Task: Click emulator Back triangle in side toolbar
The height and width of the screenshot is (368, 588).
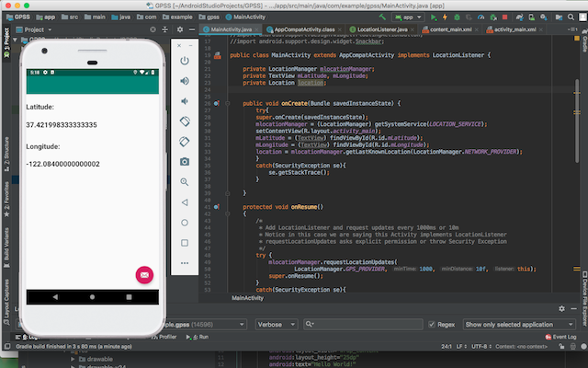Action: click(x=185, y=202)
